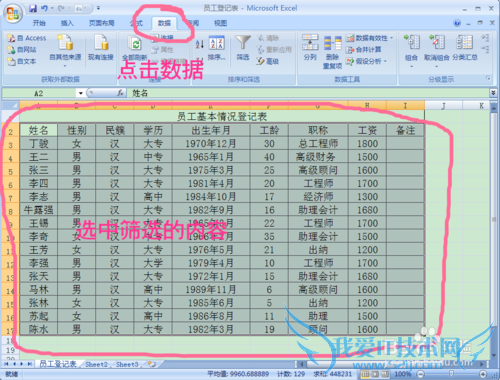This screenshot has width=500, height=380.
Task: Switch to Sheet3 worksheet tab
Action: pos(127,364)
